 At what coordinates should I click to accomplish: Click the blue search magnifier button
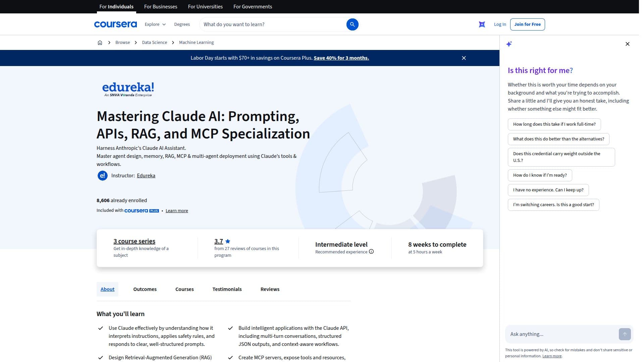(352, 24)
